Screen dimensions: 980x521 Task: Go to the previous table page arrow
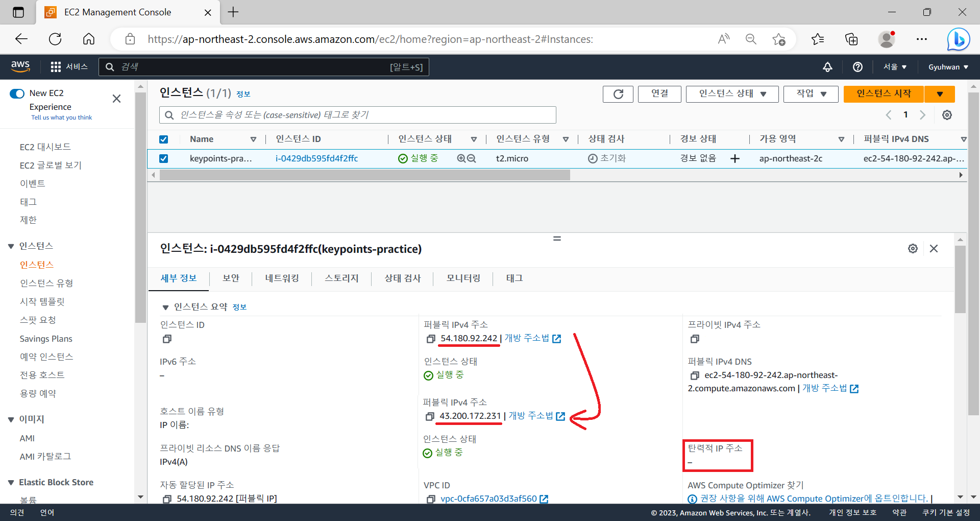point(889,115)
